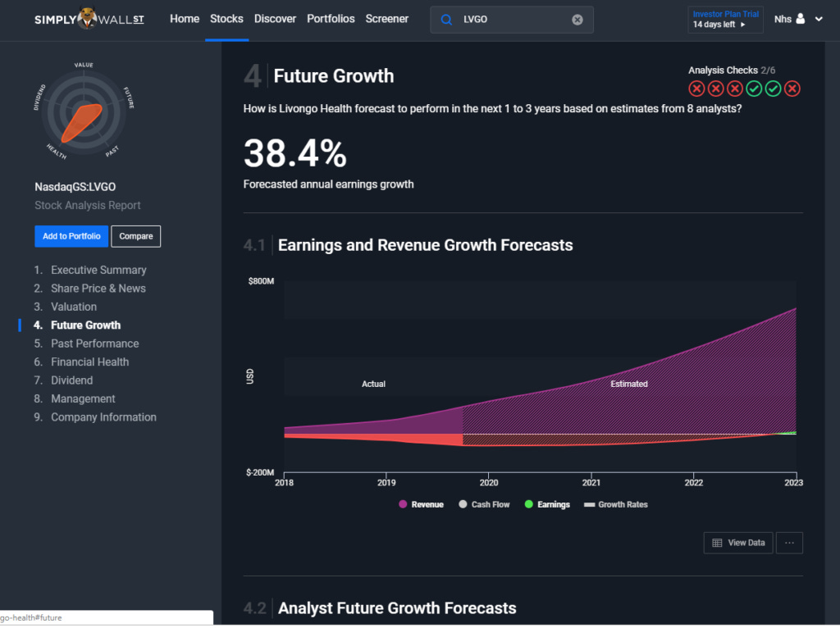Clear the LVGO search text
Viewport: 840px width, 628px height.
577,20
